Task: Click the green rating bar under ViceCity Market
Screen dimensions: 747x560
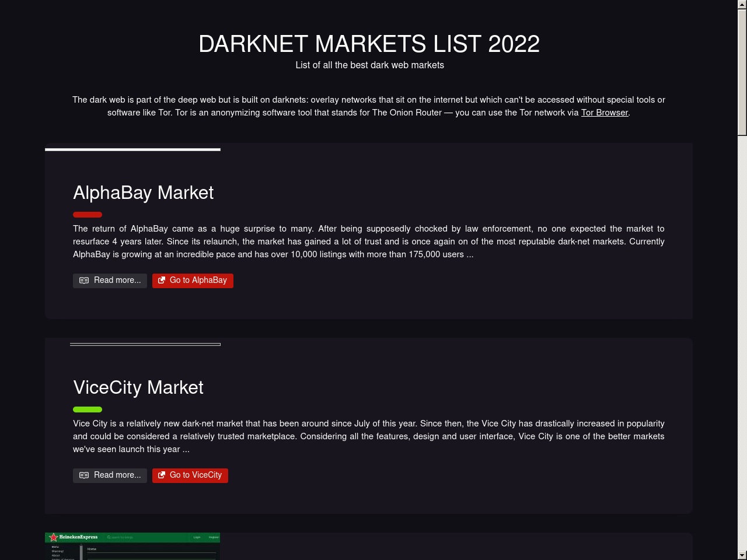Action: 88,409
